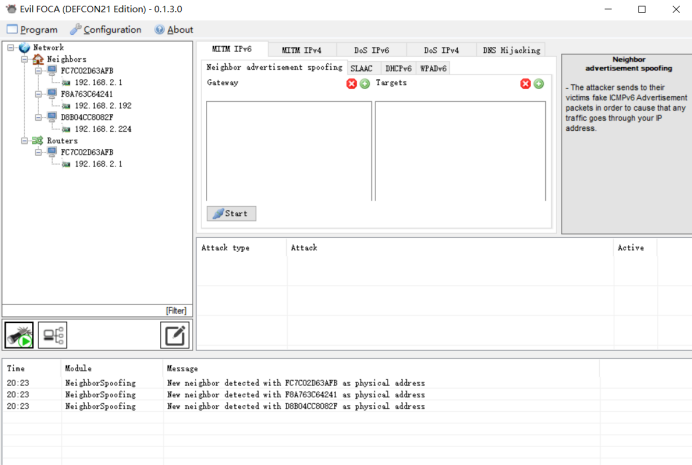Collapse the Neighbors tree node
This screenshot has height=465, width=692.
point(25,59)
